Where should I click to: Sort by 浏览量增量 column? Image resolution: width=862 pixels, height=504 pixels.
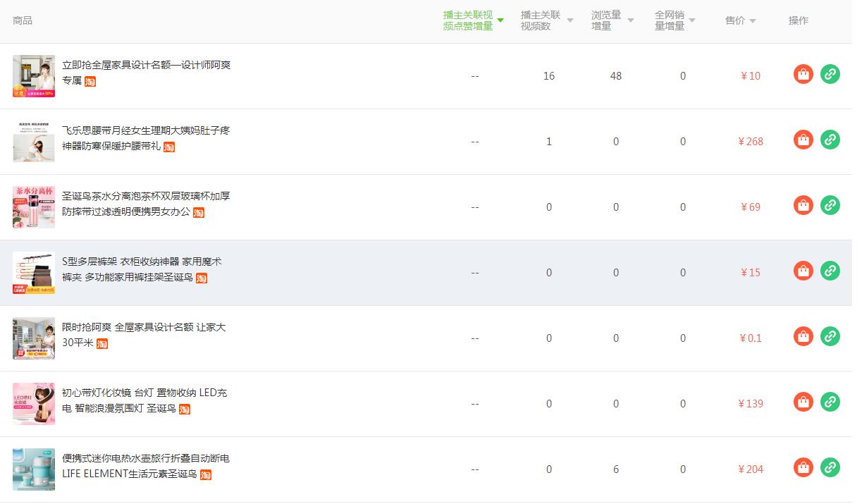tap(612, 20)
